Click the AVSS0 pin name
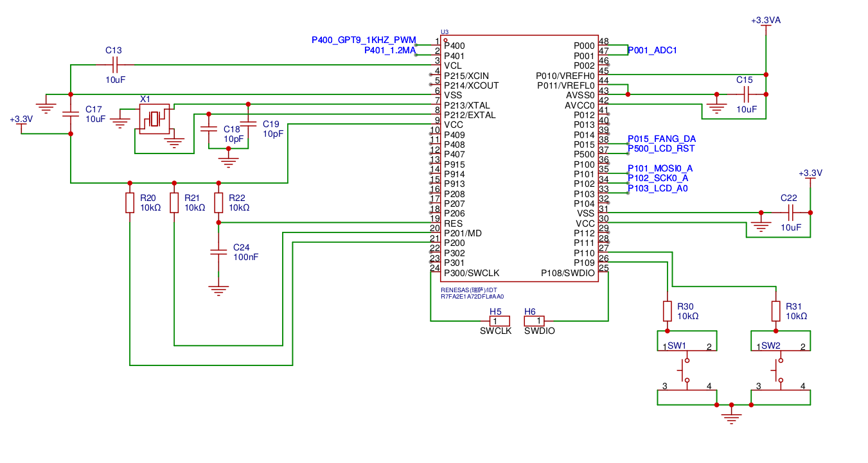This screenshot has height=463, width=868. (580, 95)
